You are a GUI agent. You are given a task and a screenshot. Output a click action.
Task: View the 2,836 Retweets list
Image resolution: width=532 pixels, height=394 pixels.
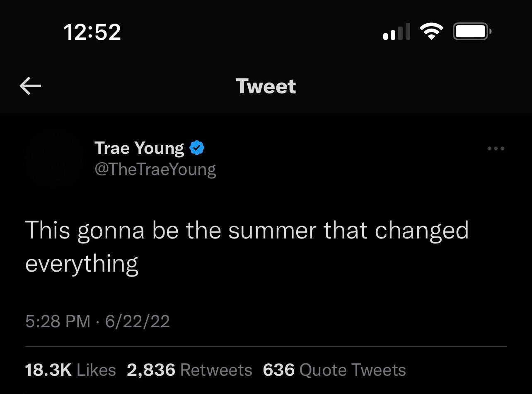pos(189,370)
